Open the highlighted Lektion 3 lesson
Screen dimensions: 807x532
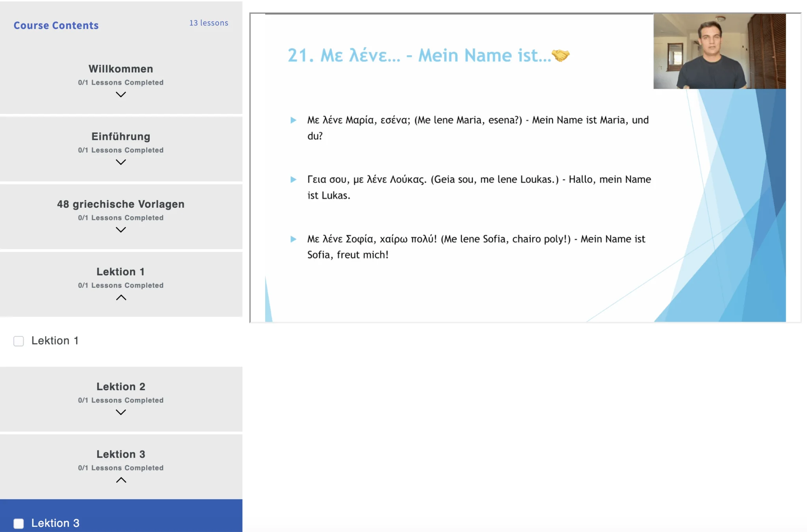55,523
